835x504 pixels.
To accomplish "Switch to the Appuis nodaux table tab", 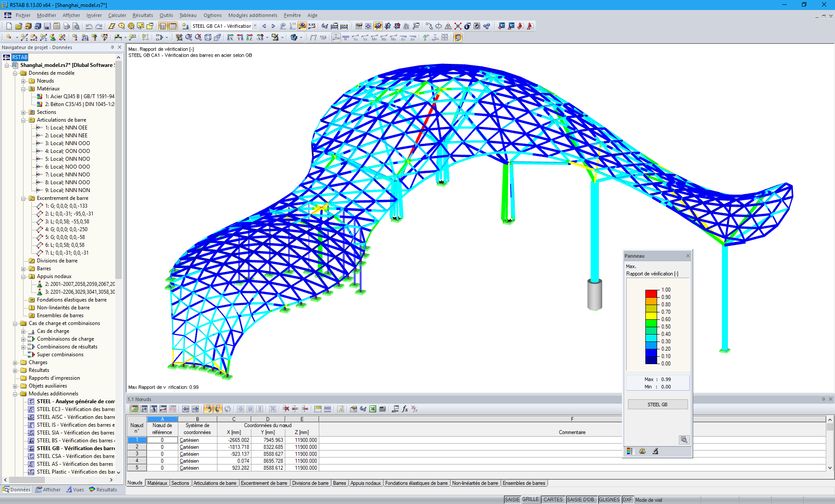I will coord(365,483).
